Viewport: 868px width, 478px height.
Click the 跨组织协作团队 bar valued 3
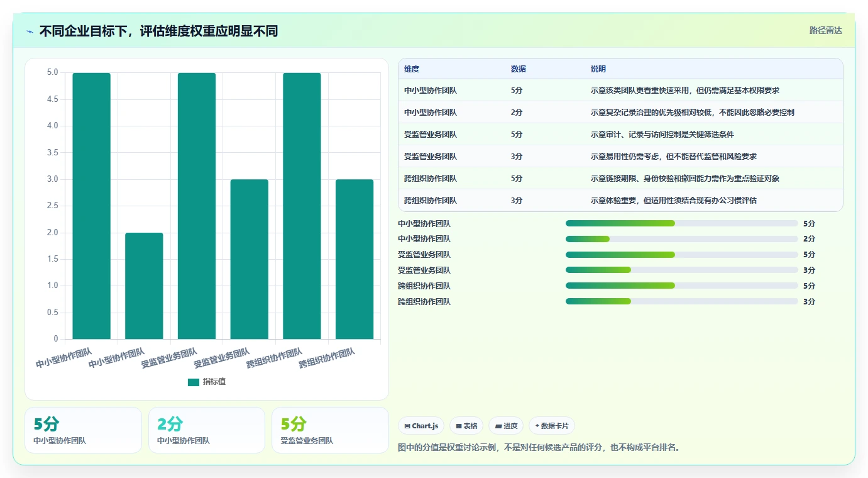point(354,260)
